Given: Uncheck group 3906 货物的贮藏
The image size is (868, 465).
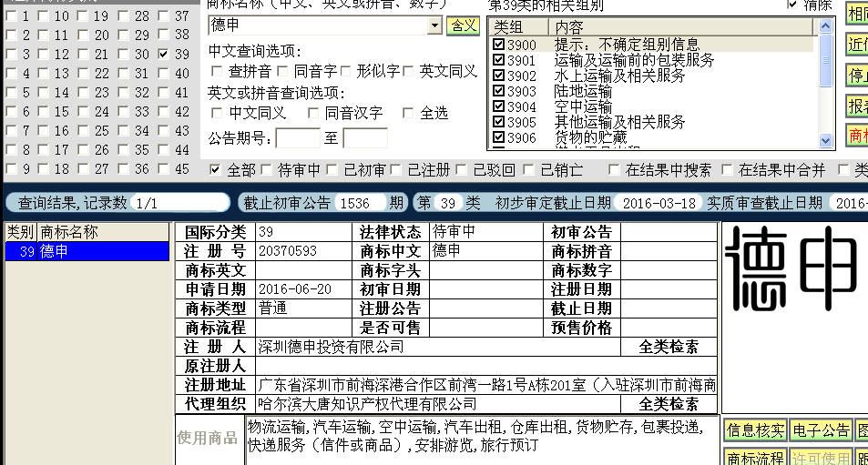Looking at the screenshot, I should coord(498,136).
